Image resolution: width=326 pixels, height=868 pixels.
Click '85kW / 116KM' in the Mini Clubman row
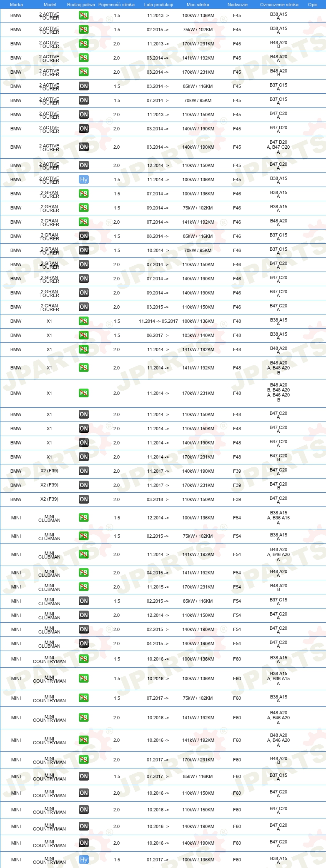[x=198, y=601]
